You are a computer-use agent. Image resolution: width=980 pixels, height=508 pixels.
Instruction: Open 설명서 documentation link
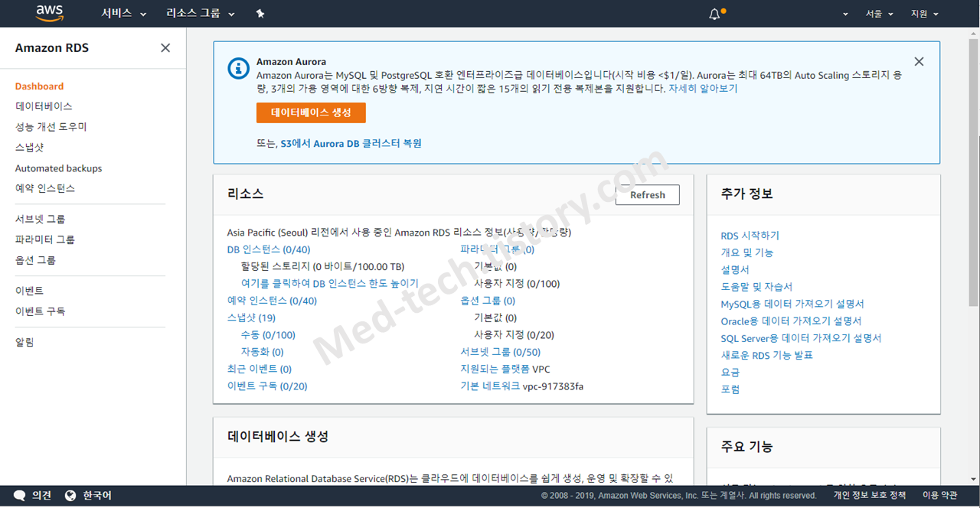coord(735,269)
